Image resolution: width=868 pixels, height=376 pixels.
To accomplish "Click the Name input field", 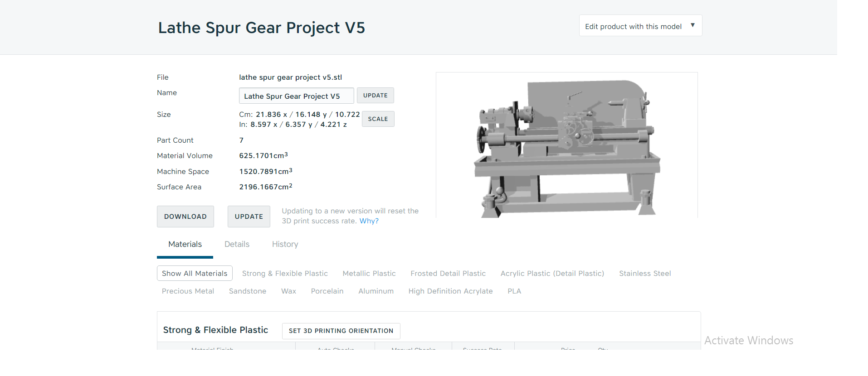I will [296, 96].
